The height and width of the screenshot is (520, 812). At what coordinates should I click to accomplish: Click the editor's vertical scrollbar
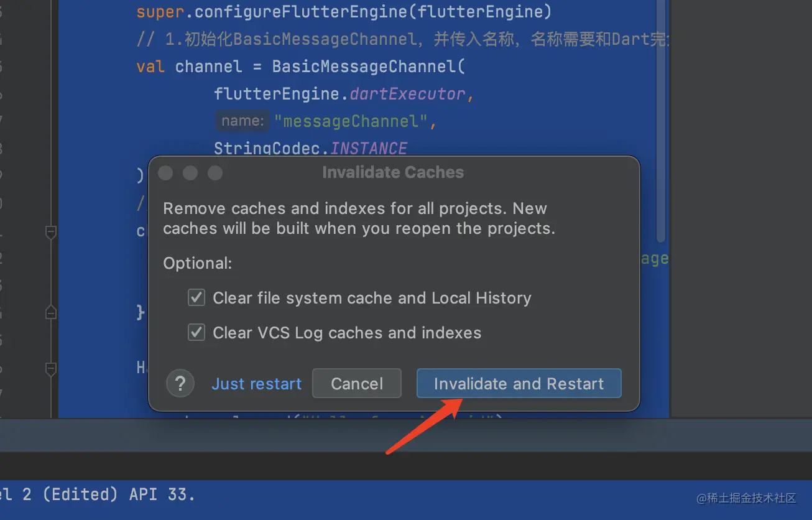pos(661,124)
